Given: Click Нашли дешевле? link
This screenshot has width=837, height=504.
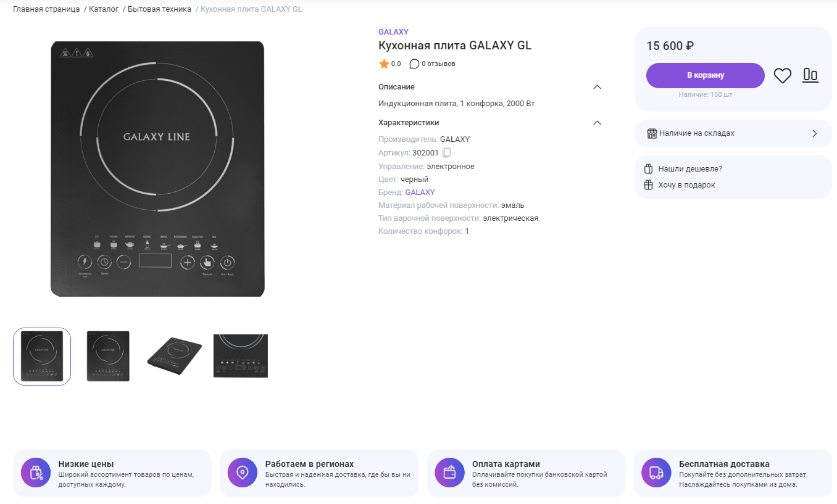Looking at the screenshot, I should point(690,169).
